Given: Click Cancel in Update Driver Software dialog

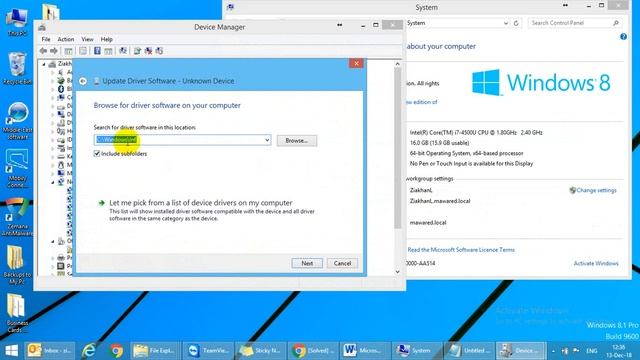Looking at the screenshot, I should (342, 263).
